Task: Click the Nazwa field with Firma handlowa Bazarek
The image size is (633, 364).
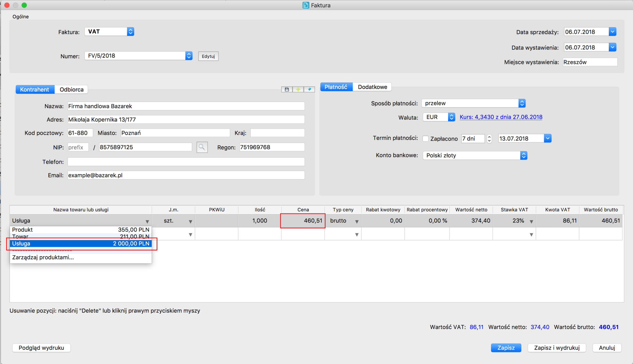Action: (186, 106)
